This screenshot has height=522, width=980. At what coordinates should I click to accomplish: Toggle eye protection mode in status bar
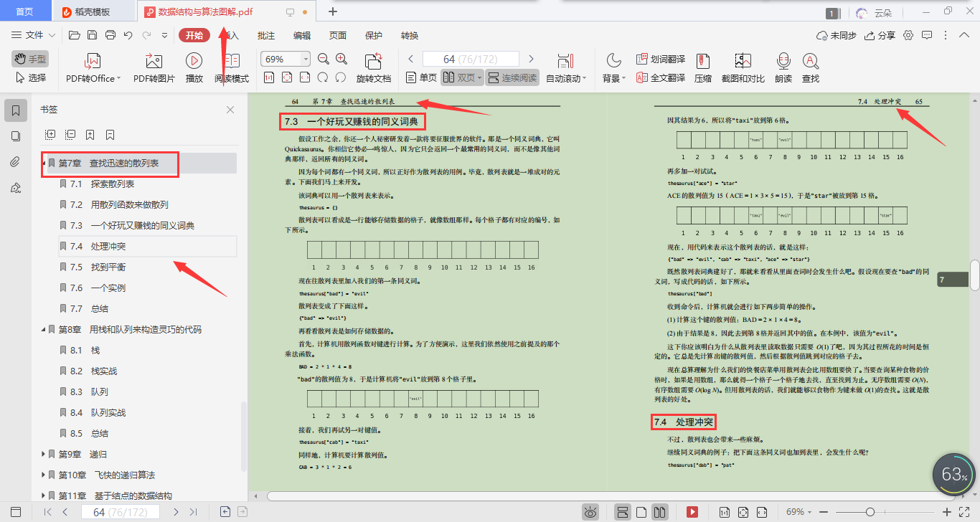(x=590, y=512)
